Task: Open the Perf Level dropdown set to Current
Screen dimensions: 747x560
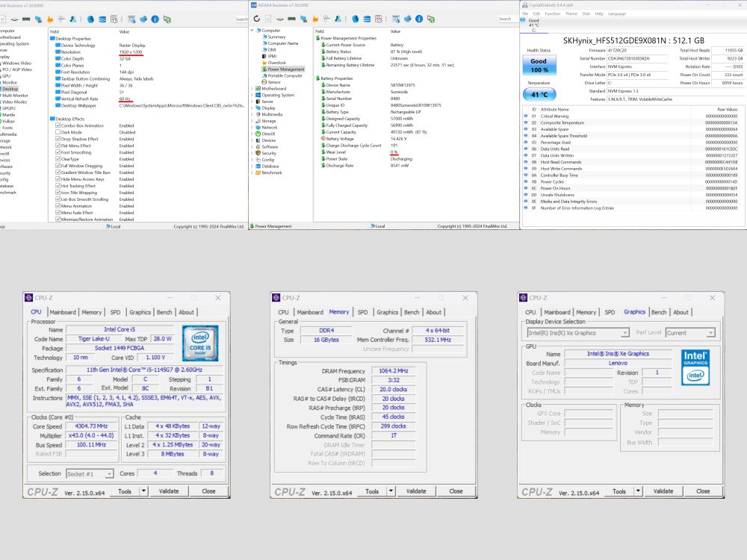Action: click(x=689, y=333)
